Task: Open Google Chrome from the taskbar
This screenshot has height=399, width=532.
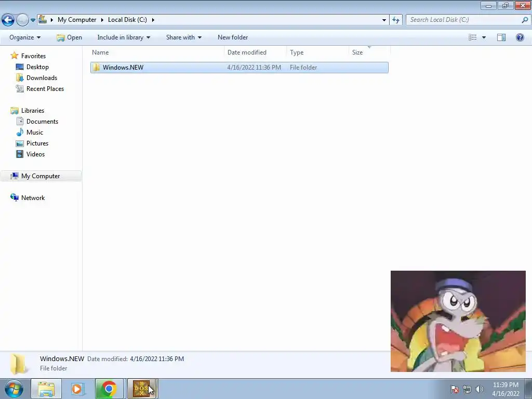Action: click(109, 389)
